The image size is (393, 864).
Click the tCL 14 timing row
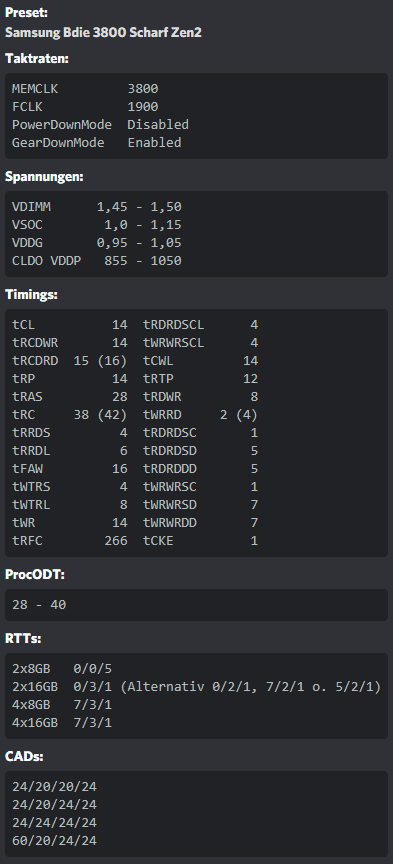click(69, 325)
